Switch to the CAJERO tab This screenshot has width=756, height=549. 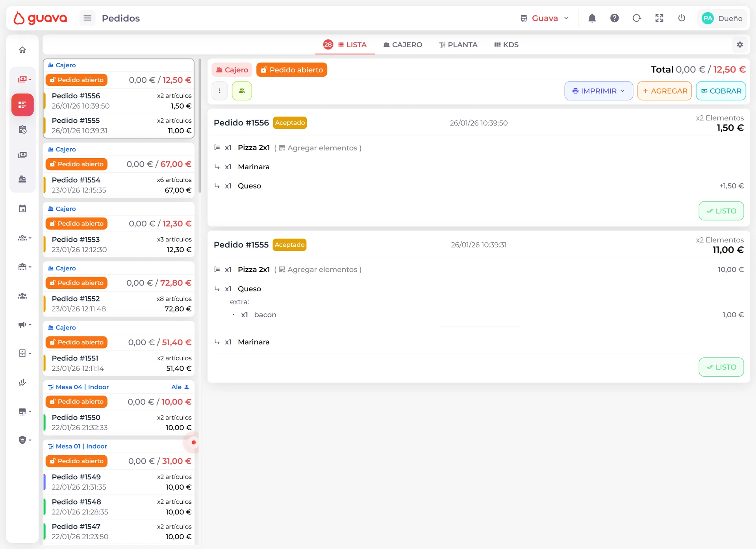[x=402, y=45]
